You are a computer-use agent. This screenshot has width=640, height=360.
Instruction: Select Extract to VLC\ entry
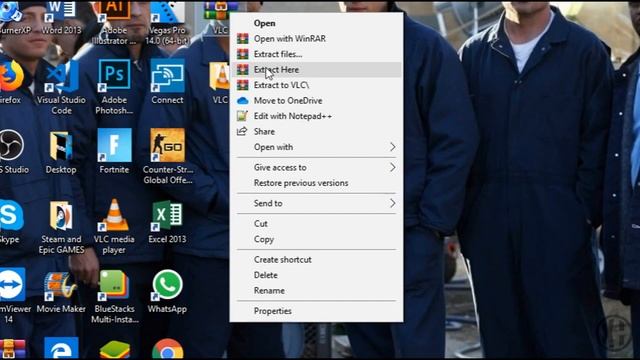click(x=316, y=85)
